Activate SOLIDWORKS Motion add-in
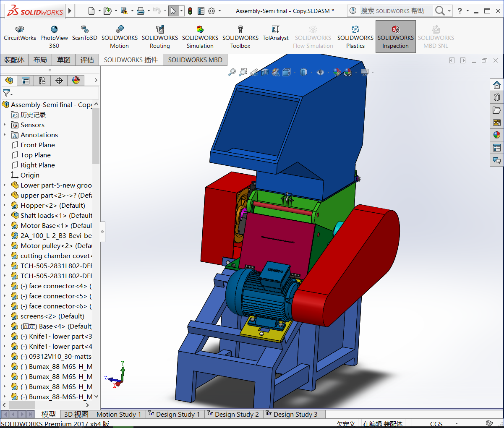 (x=120, y=37)
